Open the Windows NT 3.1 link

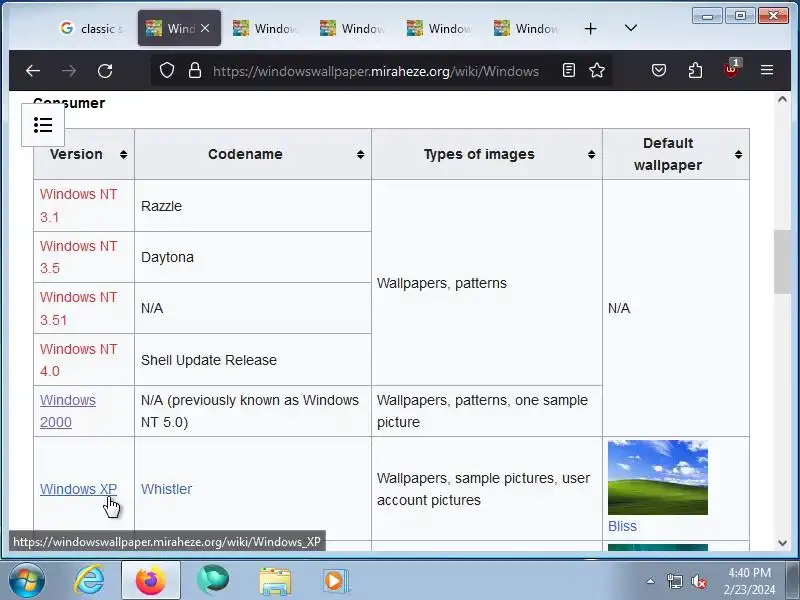point(79,206)
